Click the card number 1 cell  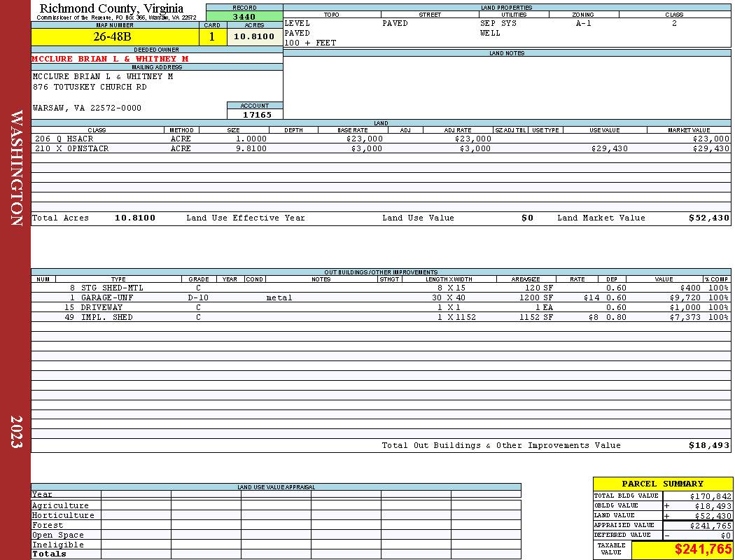click(212, 36)
